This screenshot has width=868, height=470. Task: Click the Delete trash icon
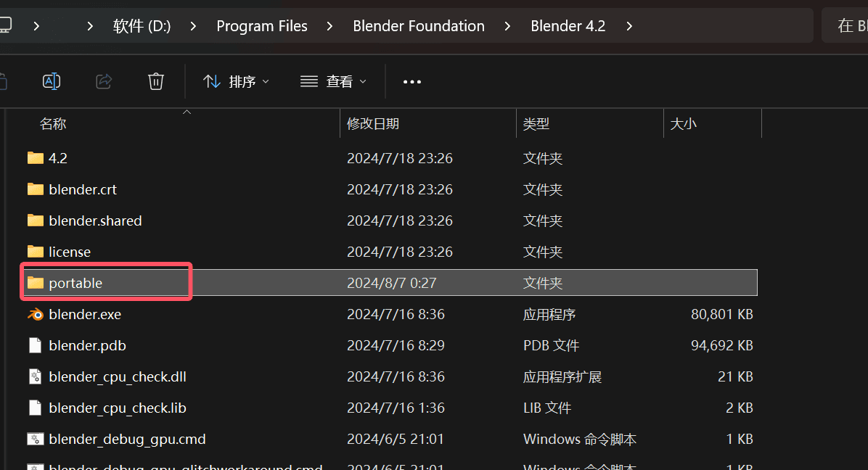[x=156, y=82]
